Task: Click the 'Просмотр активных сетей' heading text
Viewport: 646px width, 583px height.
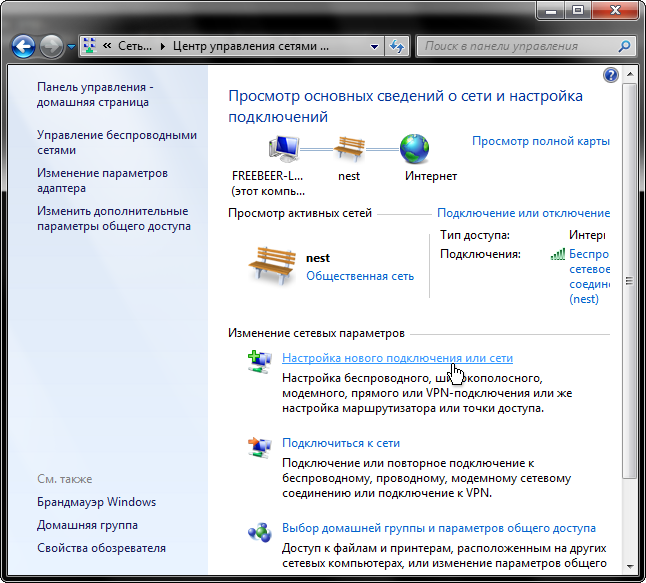Action: pos(300,213)
